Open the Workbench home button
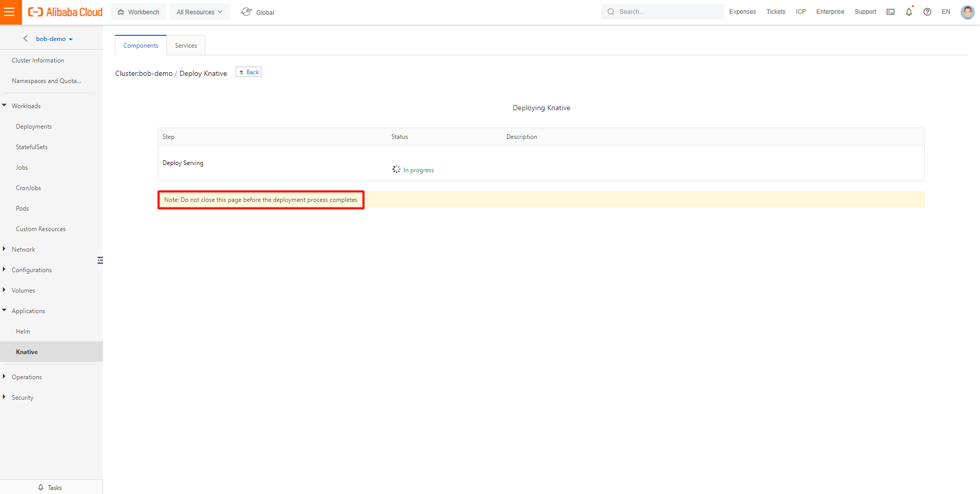 click(138, 12)
